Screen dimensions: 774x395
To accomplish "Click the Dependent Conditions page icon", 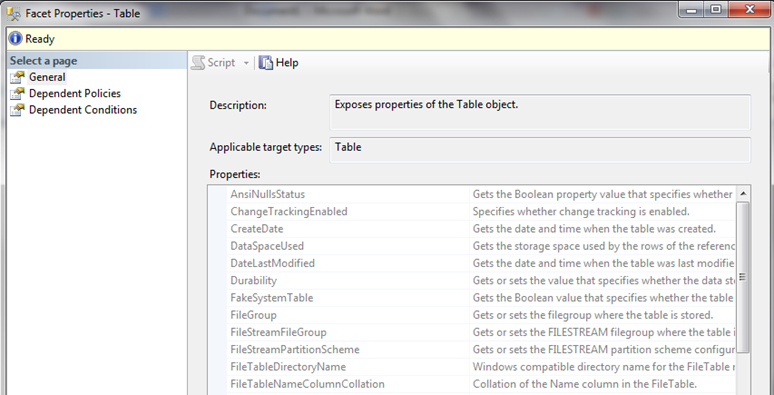I will 17,110.
